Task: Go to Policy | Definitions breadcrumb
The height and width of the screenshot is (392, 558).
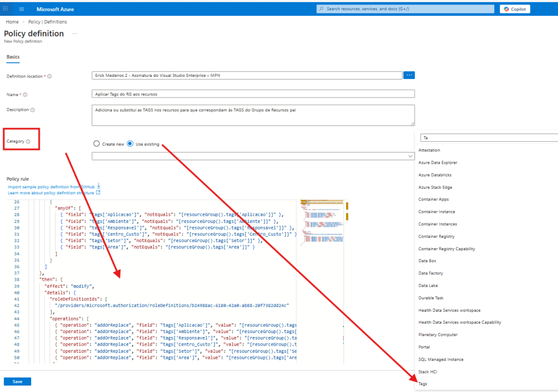Action: (47, 22)
